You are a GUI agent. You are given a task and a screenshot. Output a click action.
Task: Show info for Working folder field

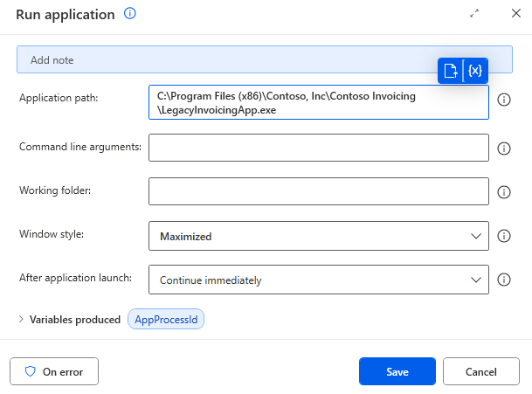point(504,192)
